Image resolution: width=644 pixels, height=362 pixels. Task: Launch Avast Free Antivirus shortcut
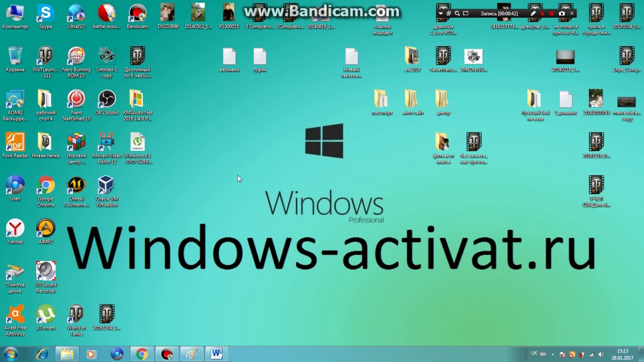15,321
